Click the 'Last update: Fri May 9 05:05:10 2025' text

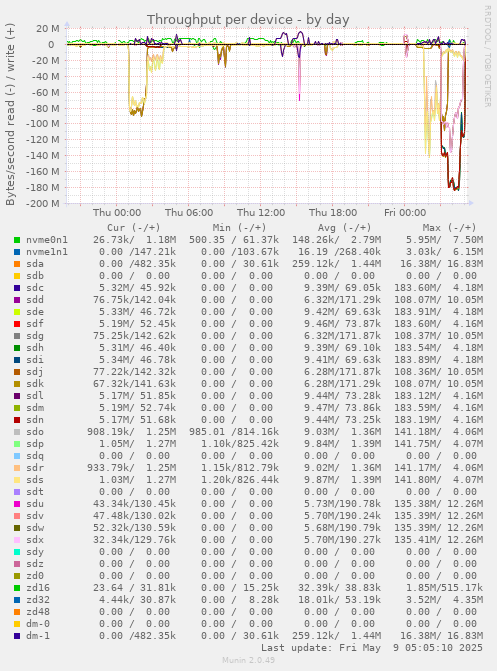point(372,648)
